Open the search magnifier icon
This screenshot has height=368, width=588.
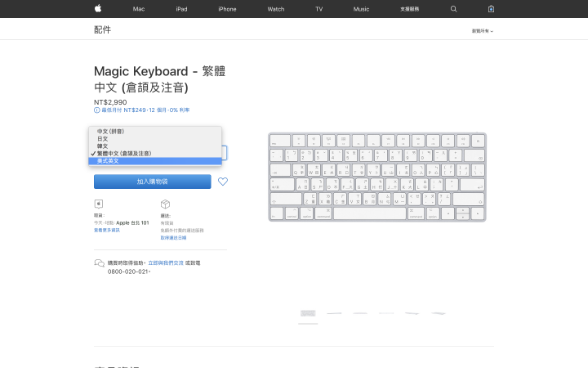click(453, 9)
